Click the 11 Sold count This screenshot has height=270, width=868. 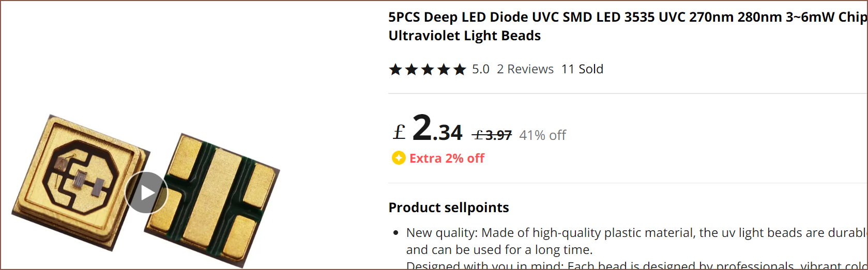click(x=582, y=69)
